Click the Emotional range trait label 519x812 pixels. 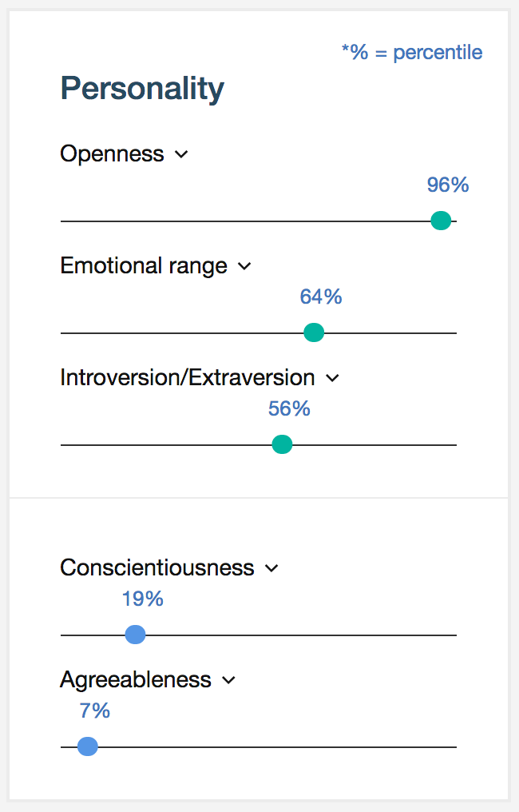(x=144, y=265)
